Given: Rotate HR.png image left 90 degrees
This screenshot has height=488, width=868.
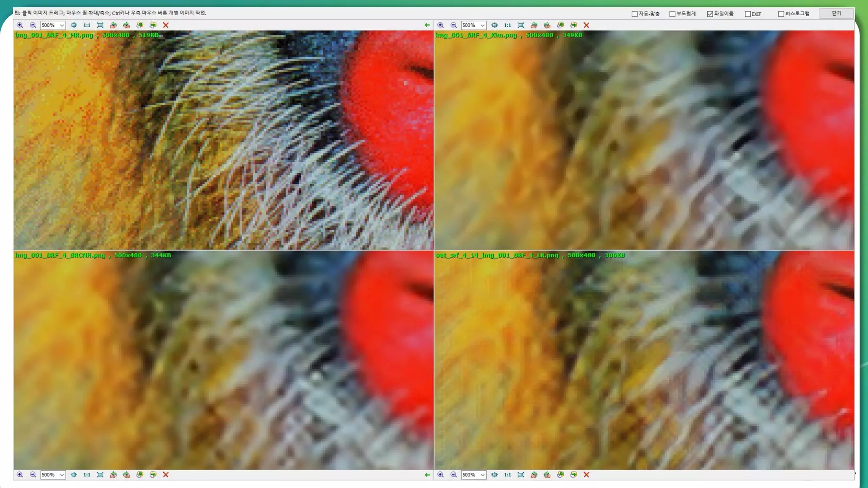Looking at the screenshot, I should 113,25.
